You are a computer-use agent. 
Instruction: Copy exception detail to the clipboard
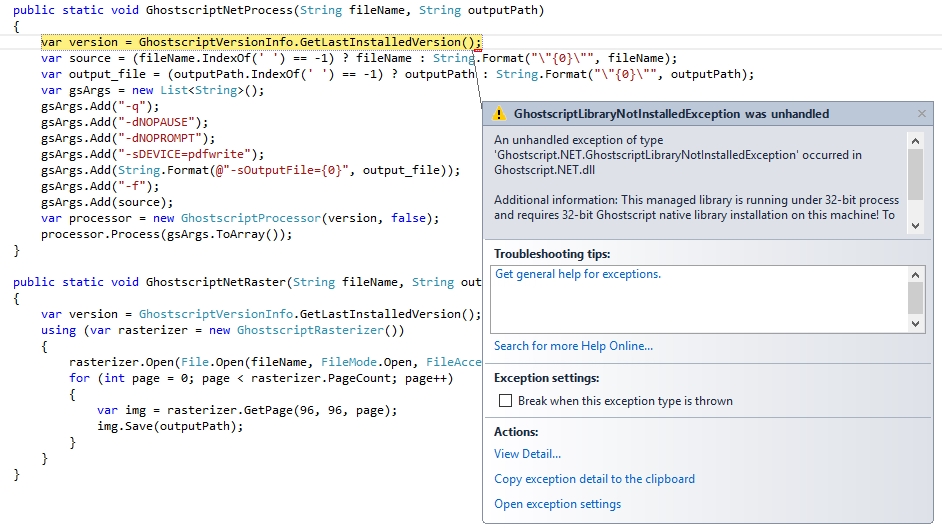click(x=594, y=479)
